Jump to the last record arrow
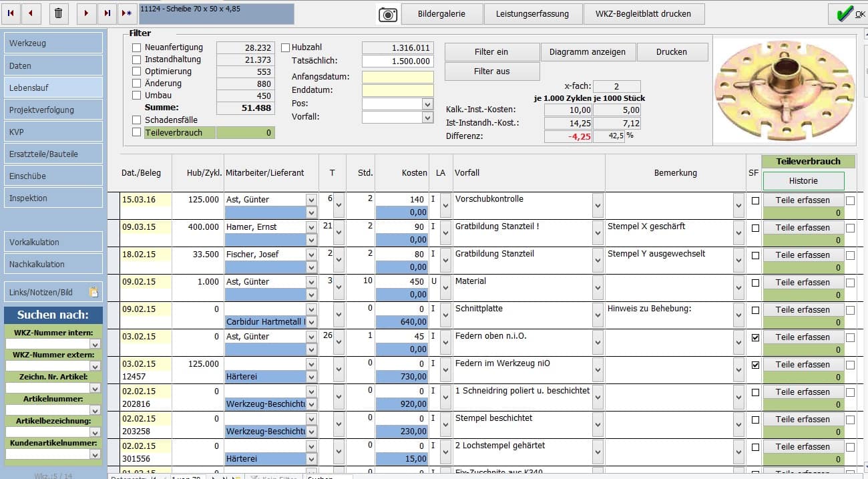 click(x=107, y=13)
